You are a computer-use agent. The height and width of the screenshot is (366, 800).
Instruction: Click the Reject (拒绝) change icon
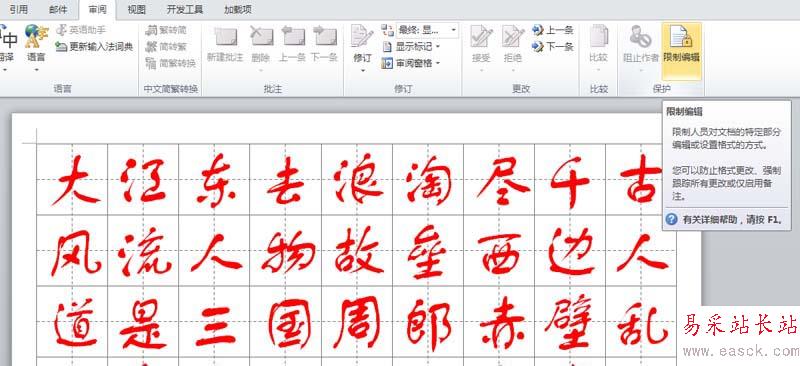click(513, 37)
